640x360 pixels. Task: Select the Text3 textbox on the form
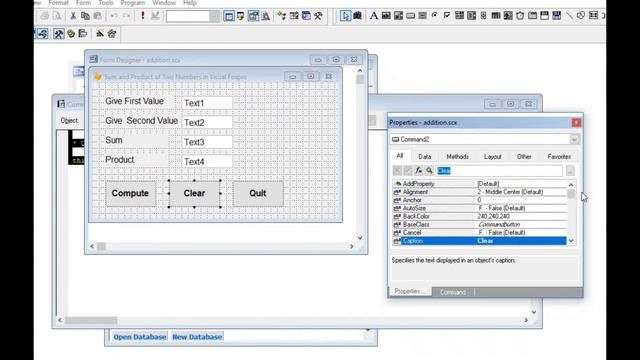207,142
